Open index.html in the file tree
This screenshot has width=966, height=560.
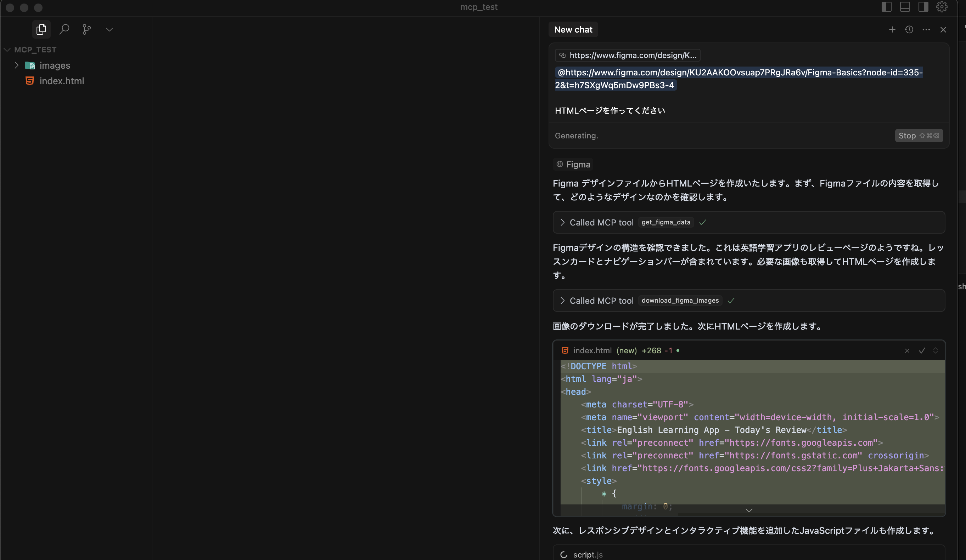61,81
